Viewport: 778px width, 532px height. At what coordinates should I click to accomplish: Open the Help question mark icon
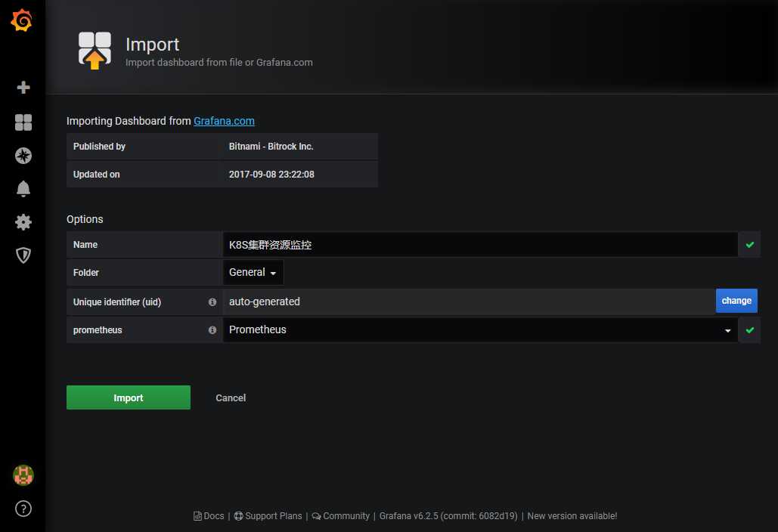(x=23, y=509)
